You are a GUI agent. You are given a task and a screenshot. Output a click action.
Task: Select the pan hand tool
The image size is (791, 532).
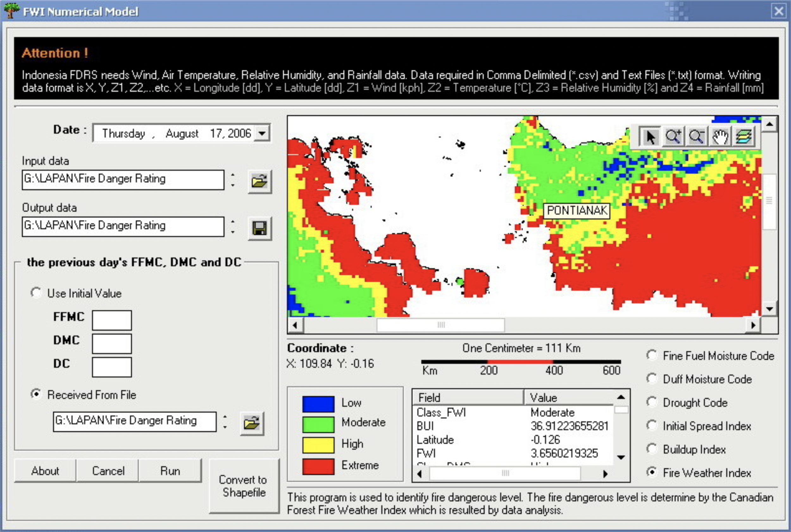click(720, 137)
